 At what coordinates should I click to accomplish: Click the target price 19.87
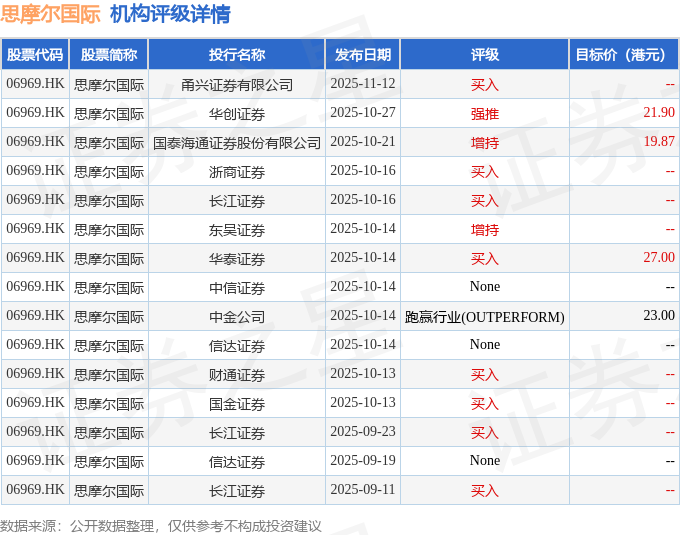click(659, 141)
